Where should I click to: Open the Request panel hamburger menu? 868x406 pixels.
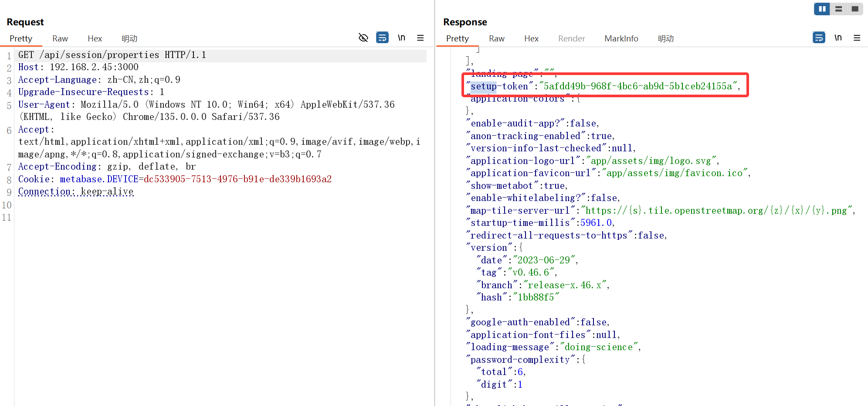tap(420, 38)
